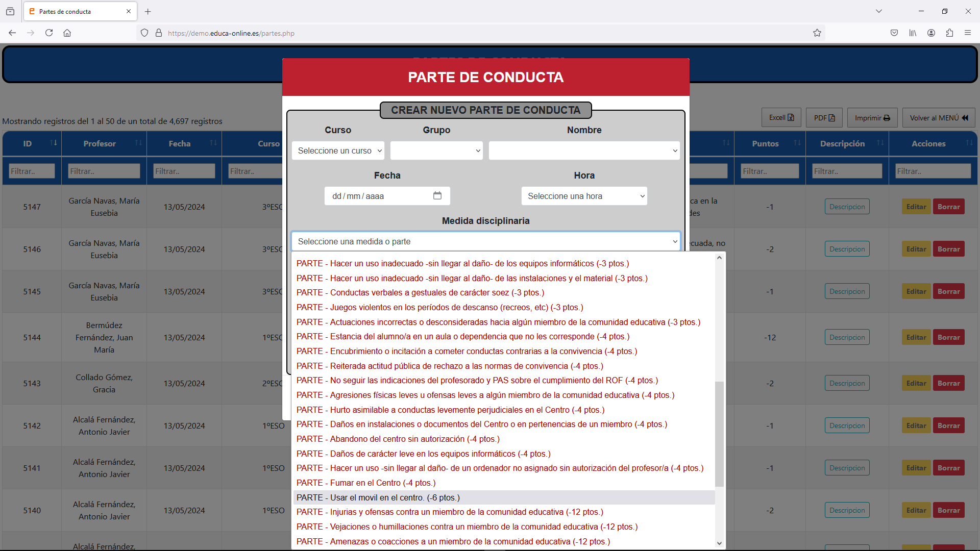Open browser extensions puzzle icon
The width and height of the screenshot is (980, 551).
click(949, 33)
